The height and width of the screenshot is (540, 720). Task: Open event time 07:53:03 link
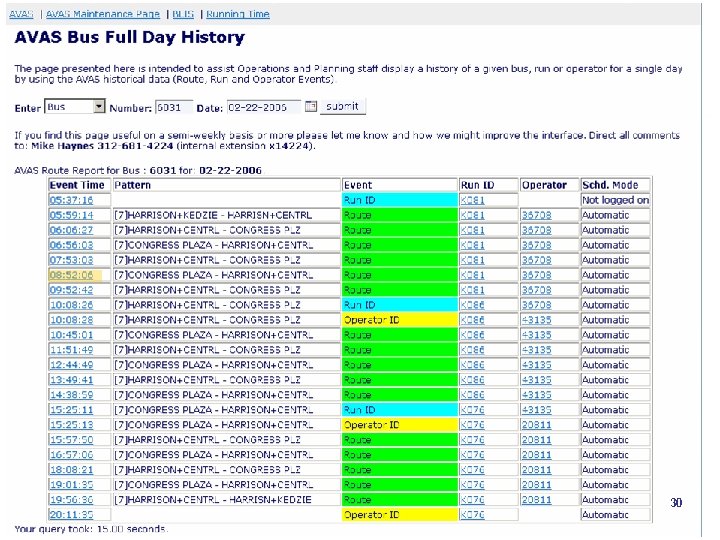click(x=71, y=260)
